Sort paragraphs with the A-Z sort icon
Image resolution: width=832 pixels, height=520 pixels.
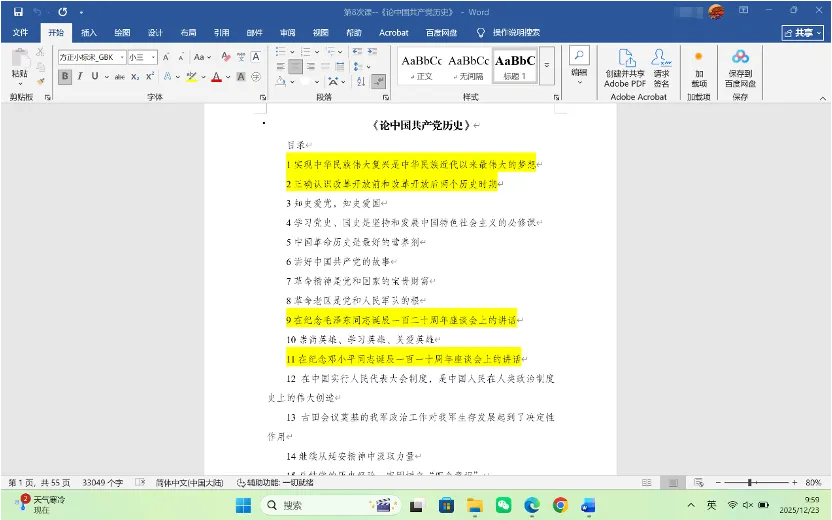(x=361, y=81)
